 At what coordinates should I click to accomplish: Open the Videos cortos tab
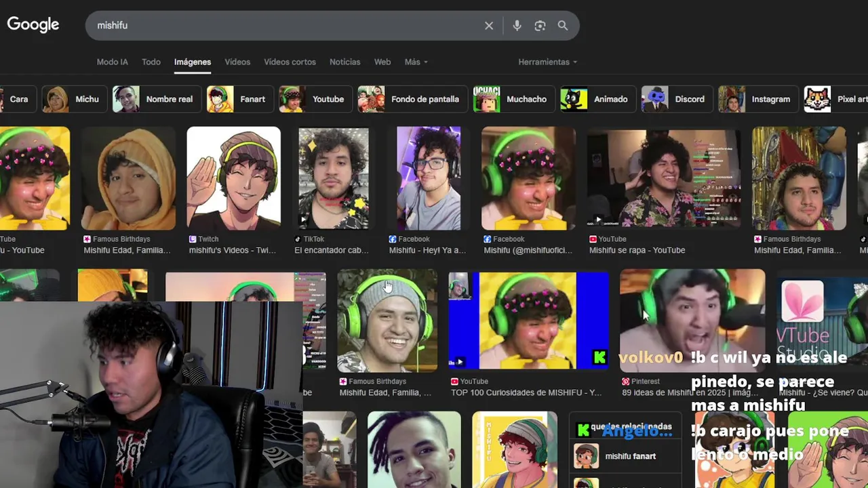[290, 62]
